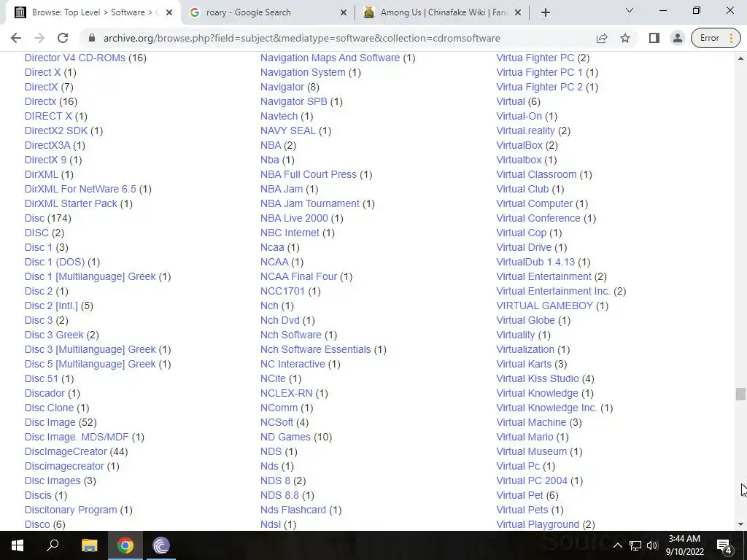747x560 pixels.
Task: Open the Virtual Machine link
Action: point(531,422)
